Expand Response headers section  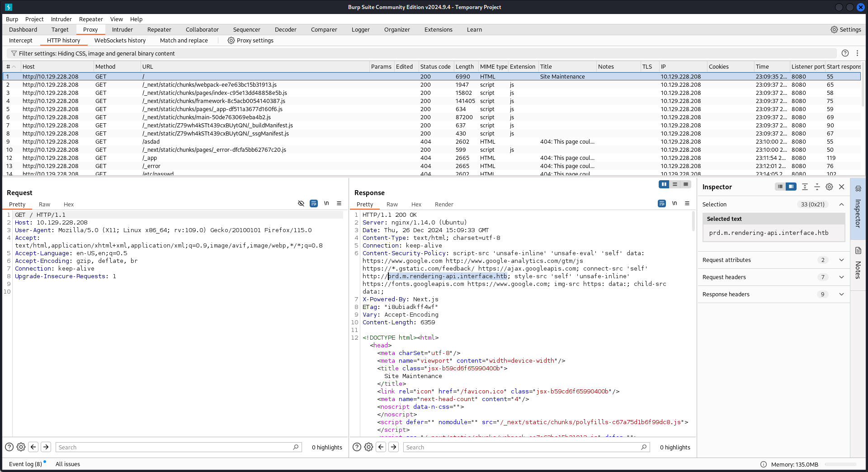pyautogui.click(x=841, y=294)
